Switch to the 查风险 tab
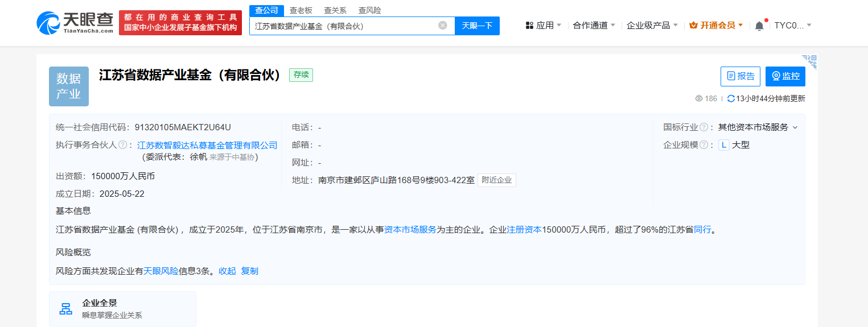 pyautogui.click(x=369, y=10)
